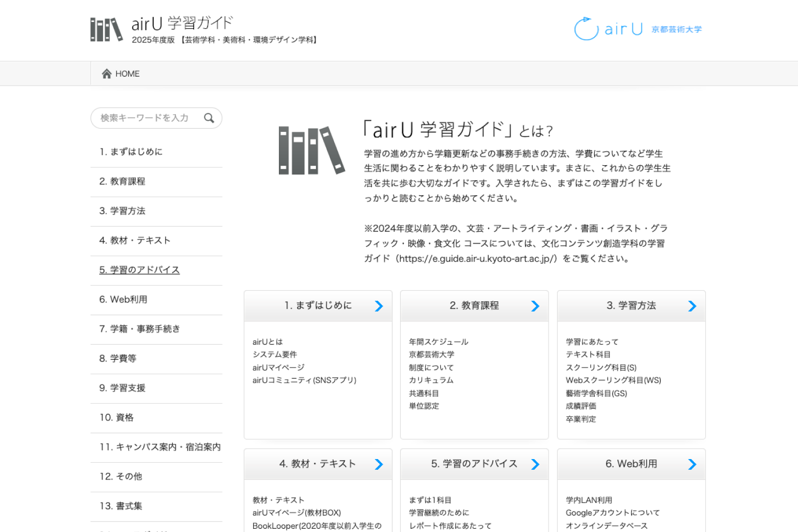Click the 卒業判定 link

pos(581,419)
